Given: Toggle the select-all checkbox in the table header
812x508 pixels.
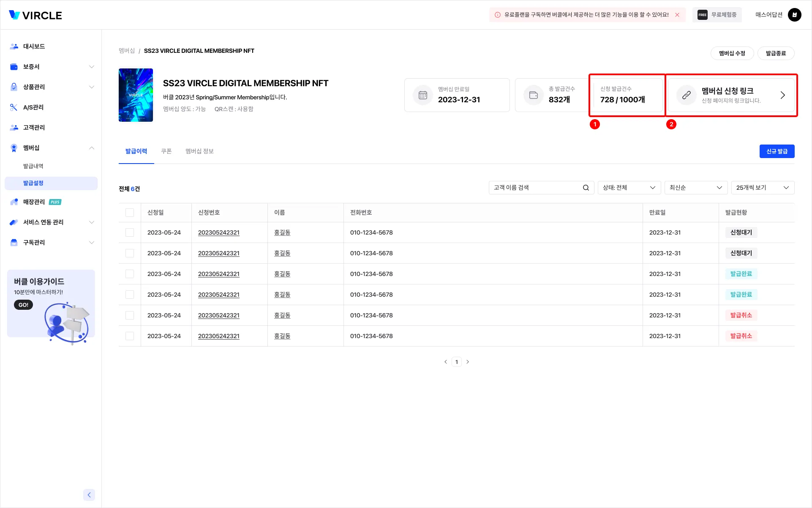Looking at the screenshot, I should point(130,213).
